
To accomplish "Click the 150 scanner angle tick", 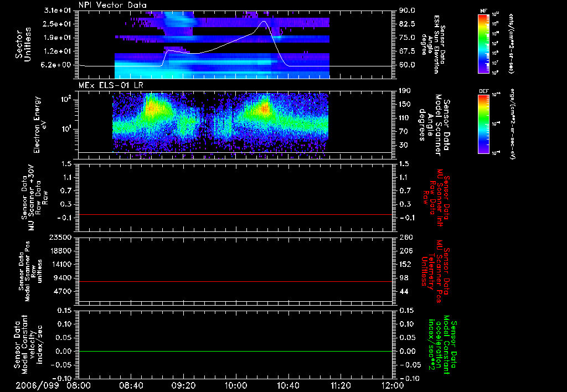I will point(405,105).
